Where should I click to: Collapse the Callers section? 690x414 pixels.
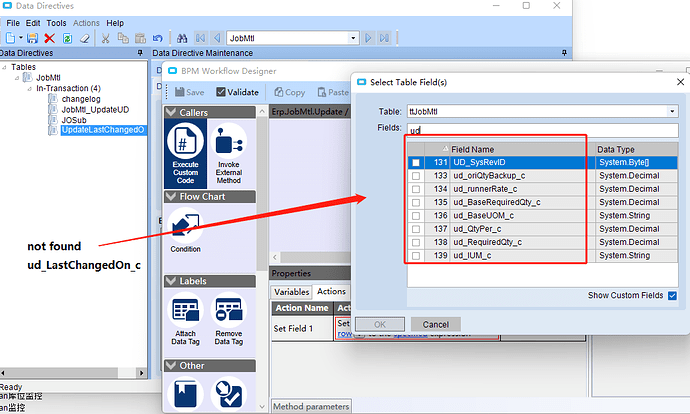point(171,113)
